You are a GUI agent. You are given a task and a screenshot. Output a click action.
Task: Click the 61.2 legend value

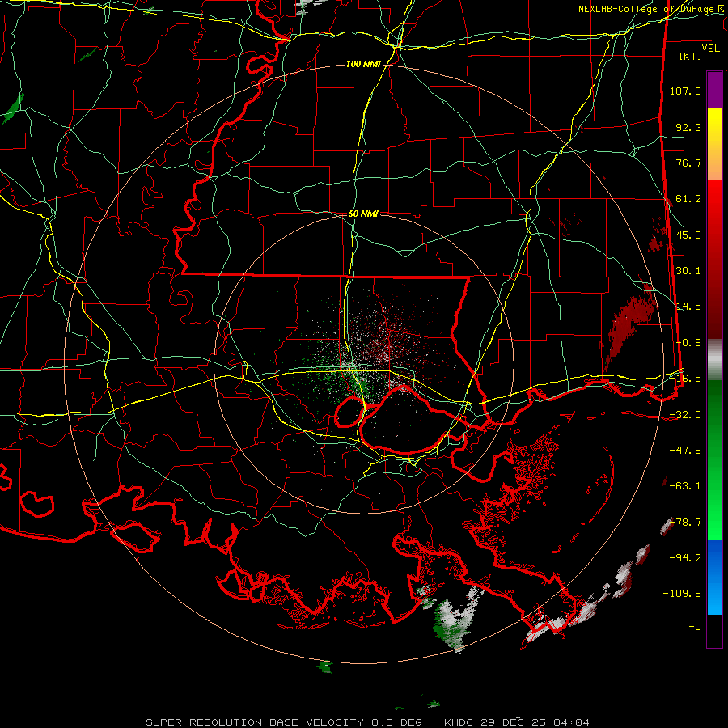(688, 199)
